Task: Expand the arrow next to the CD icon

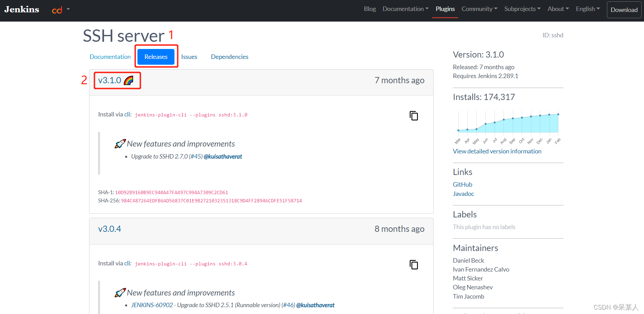Action: click(68, 9)
